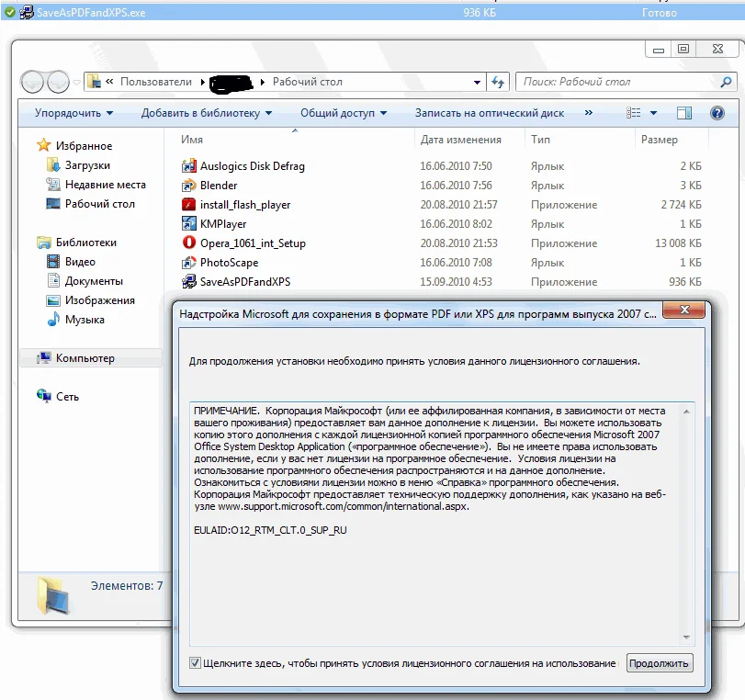Click Записать на оптический диск
The width and height of the screenshot is (745, 700).
490,113
